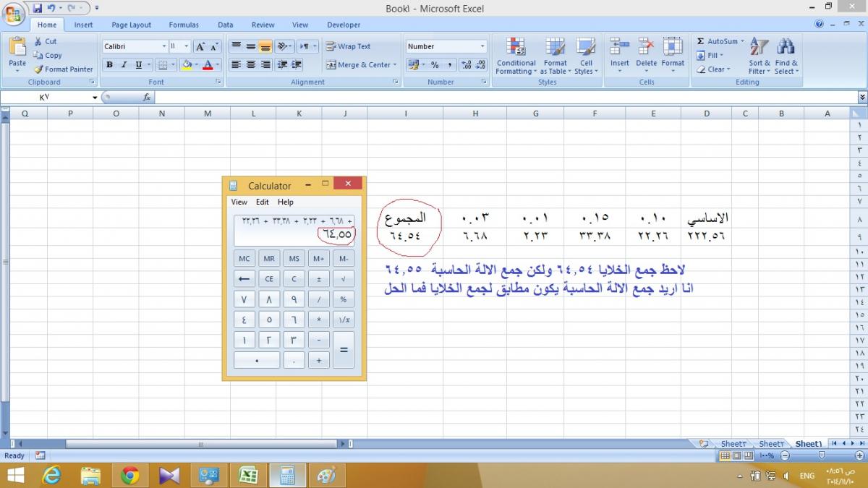Click the Excel Help question mark icon

tap(819, 24)
